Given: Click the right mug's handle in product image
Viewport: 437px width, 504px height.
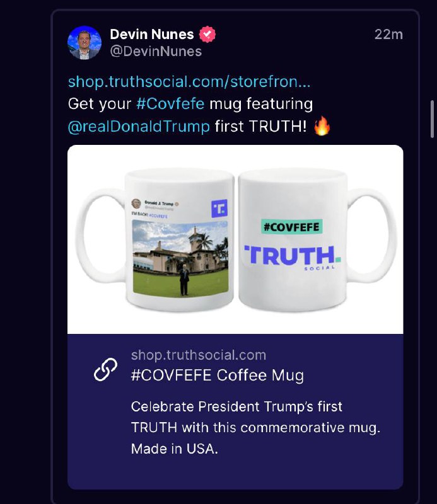Looking at the screenshot, I should click(x=372, y=236).
